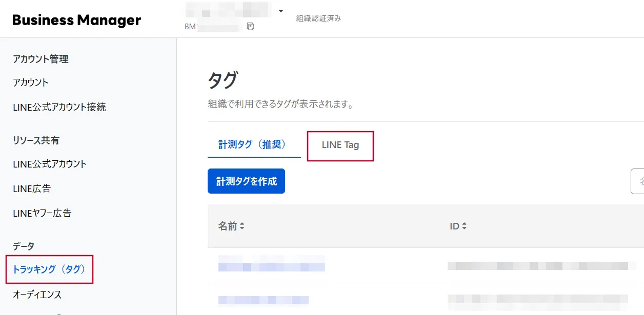Image resolution: width=644 pixels, height=315 pixels.
Task: Click the 計測タグを作成 button
Action: pos(246,180)
